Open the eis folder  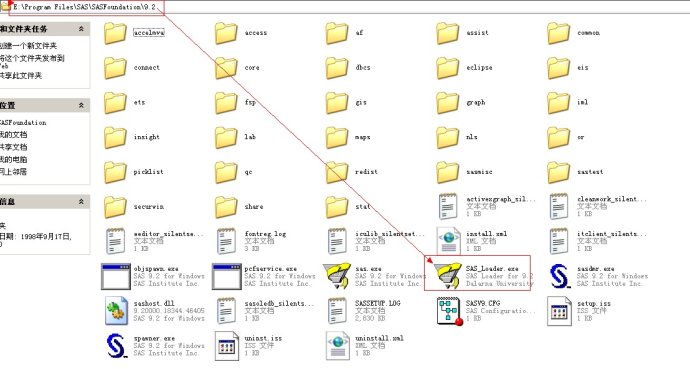pyautogui.click(x=559, y=68)
